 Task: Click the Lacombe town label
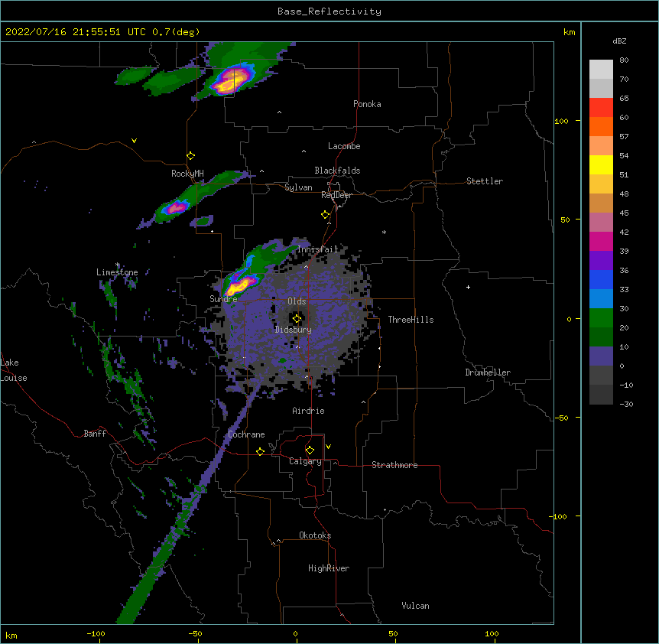pyautogui.click(x=344, y=146)
